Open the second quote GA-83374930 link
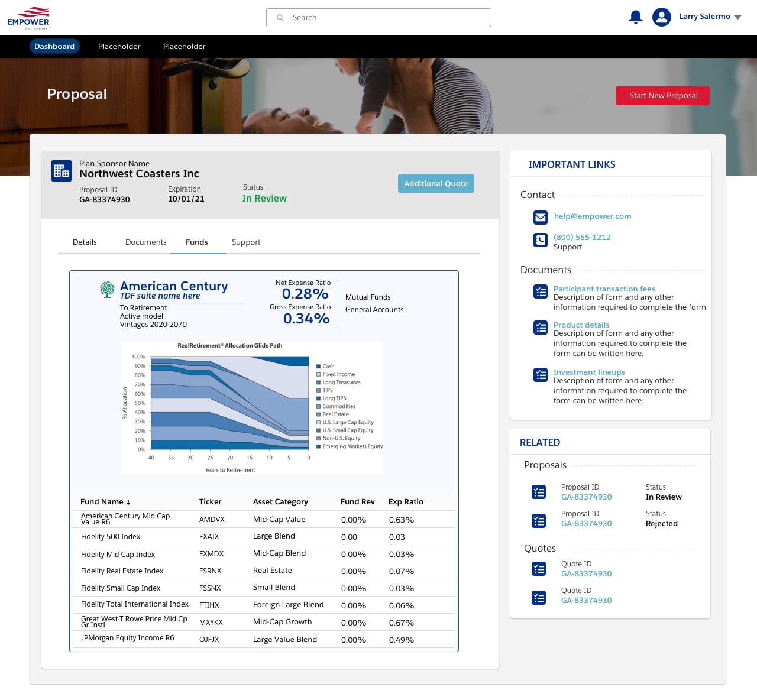This screenshot has width=757, height=700. [x=587, y=600]
